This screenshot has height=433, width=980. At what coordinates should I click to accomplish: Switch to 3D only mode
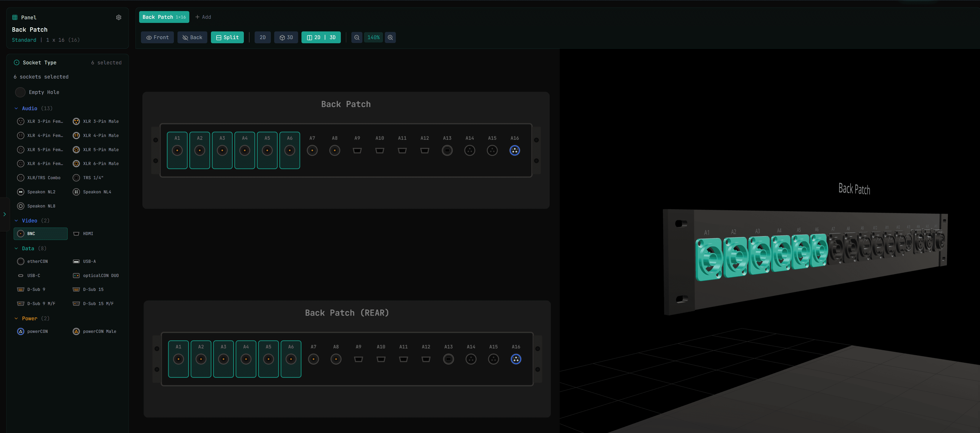(x=286, y=37)
